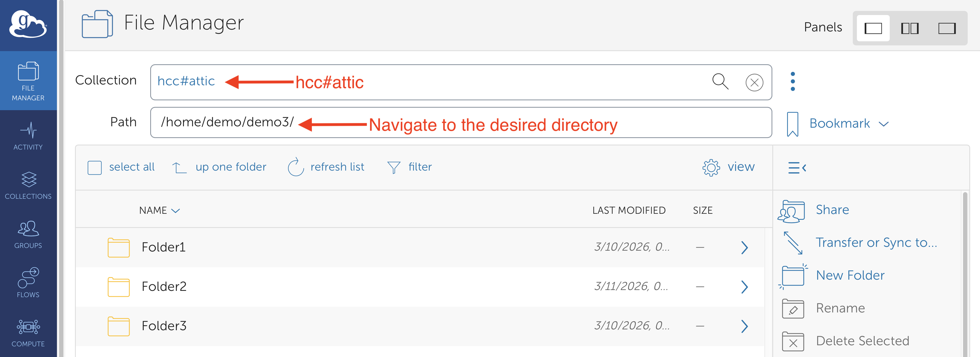The height and width of the screenshot is (357, 980).
Task: Click up one folder button
Action: tap(219, 167)
